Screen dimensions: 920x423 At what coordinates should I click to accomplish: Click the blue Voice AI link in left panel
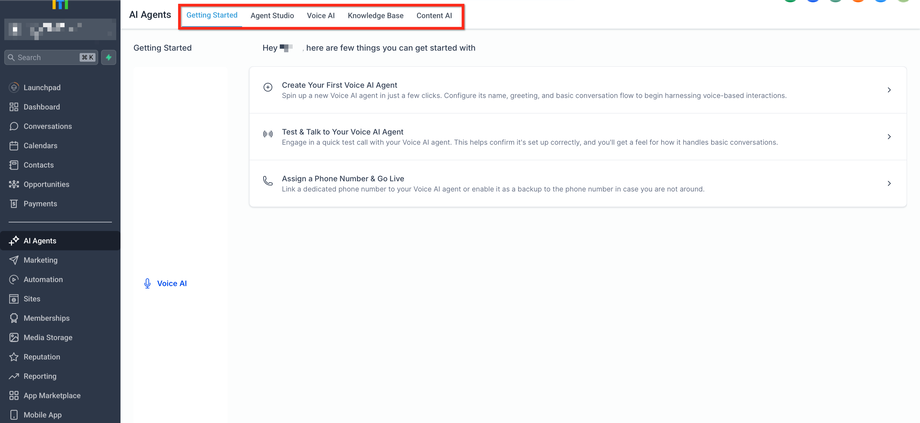(165, 283)
